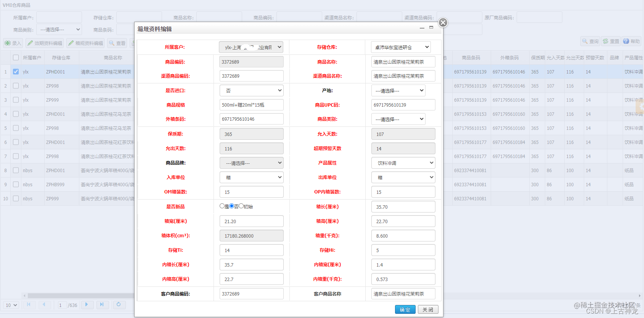This screenshot has height=318, width=644.
Task: Click the 箱规资料编辑 toolbar button
Action: 86,43
